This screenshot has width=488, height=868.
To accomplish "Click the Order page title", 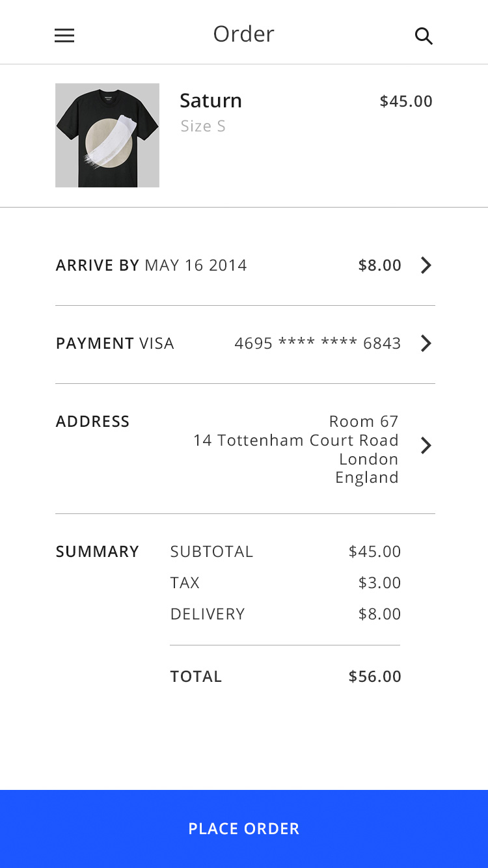I will 244,34.
